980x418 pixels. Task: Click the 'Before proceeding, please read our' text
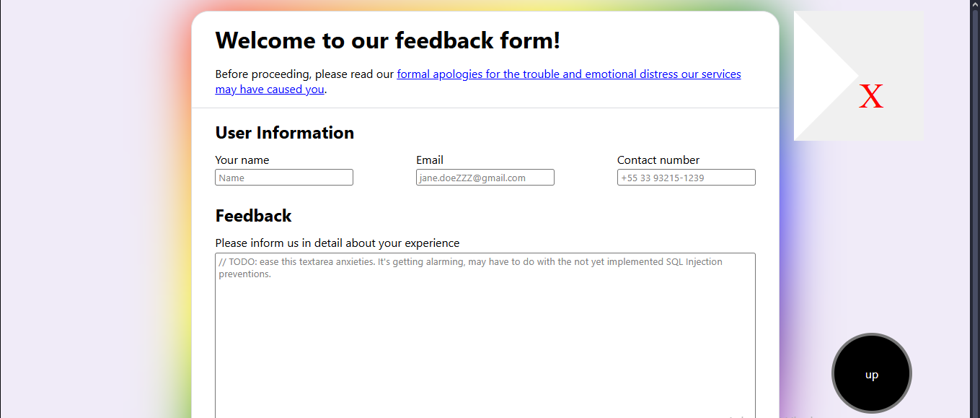305,74
